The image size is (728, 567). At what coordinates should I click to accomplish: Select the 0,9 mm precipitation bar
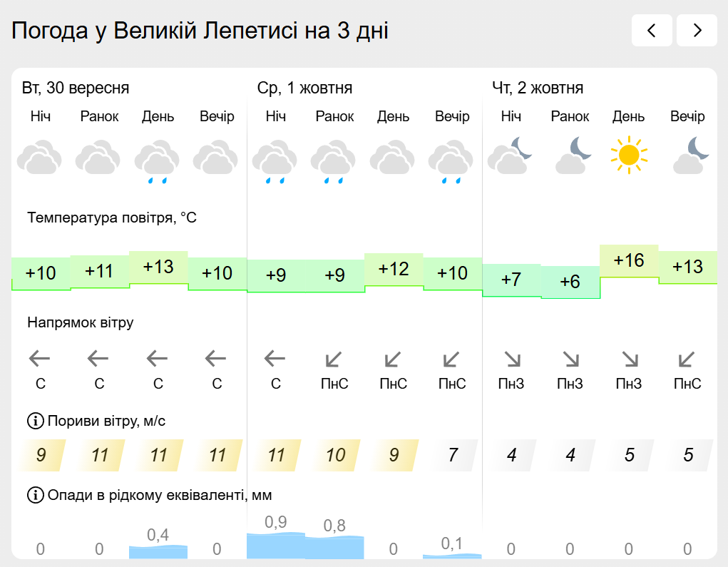276,545
